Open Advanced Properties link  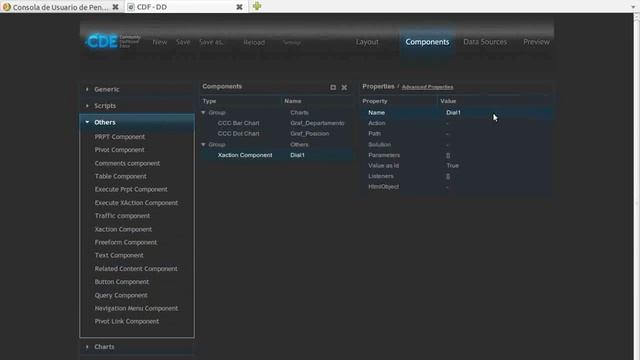427,87
